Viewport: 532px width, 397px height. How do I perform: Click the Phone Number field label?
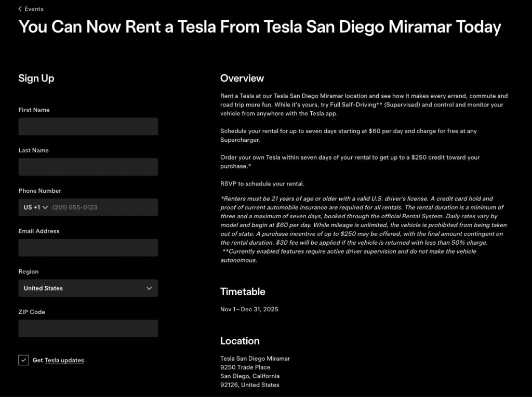[x=40, y=191]
